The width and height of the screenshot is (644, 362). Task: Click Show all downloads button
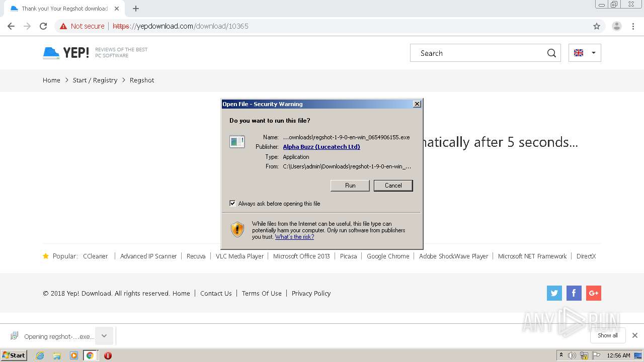coord(608,335)
